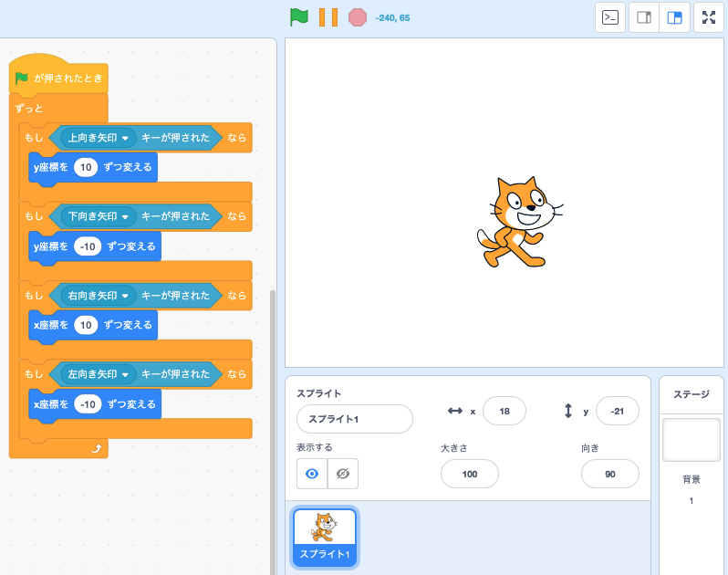The height and width of the screenshot is (575, 728).
Task: Edit value 10 in first y座標 block
Action: [x=86, y=167]
